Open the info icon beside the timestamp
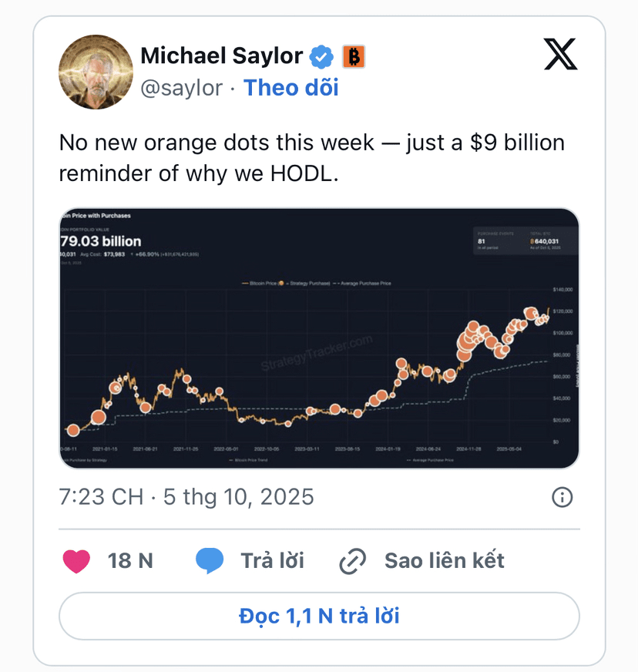 562,497
